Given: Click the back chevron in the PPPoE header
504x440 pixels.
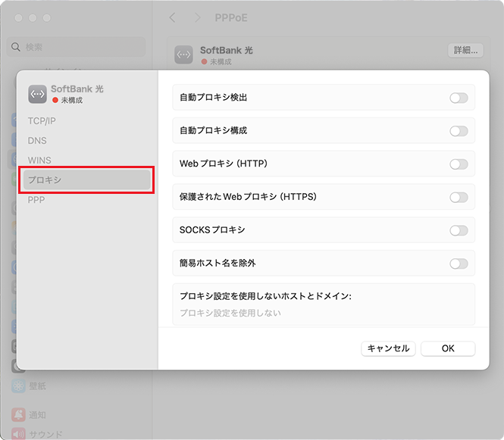Looking at the screenshot, I should [173, 17].
